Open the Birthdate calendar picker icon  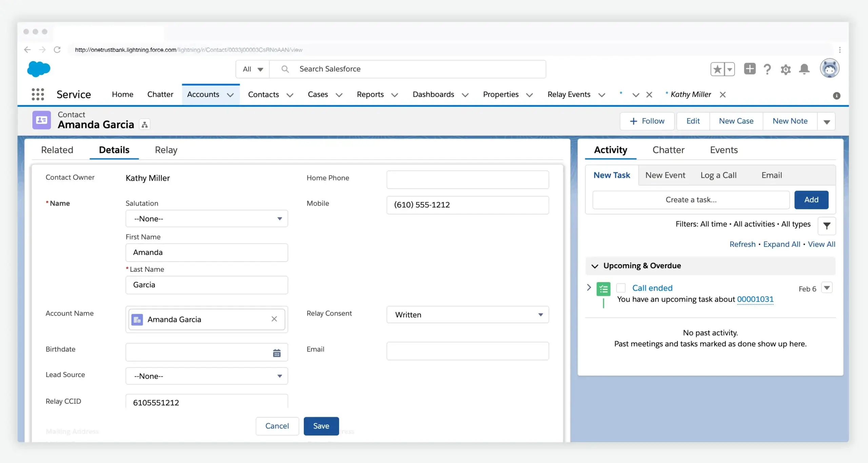click(x=277, y=353)
